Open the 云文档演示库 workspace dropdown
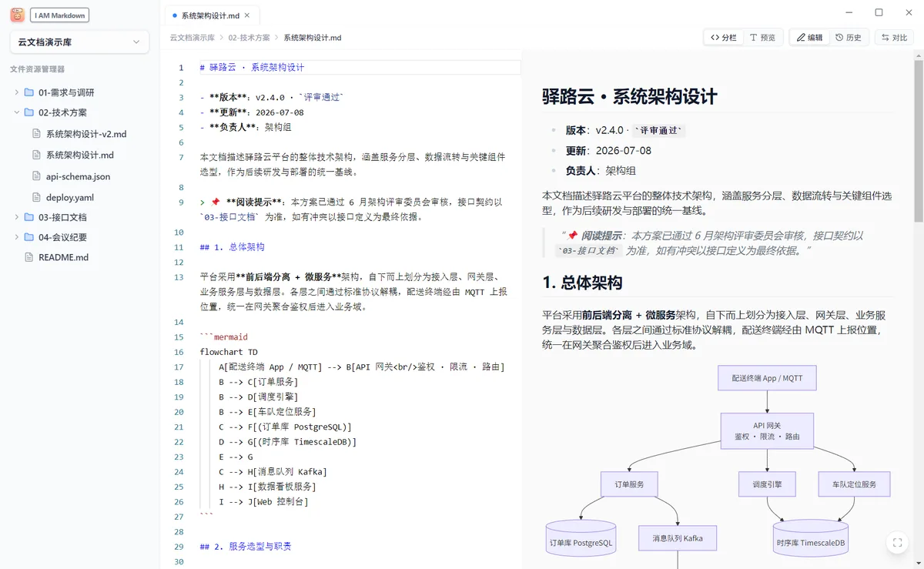 click(80, 42)
